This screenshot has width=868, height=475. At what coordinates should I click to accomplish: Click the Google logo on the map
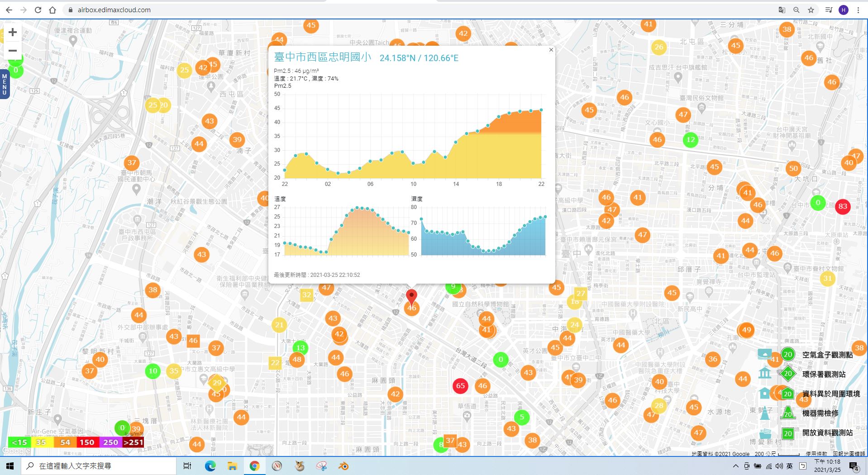click(x=16, y=451)
